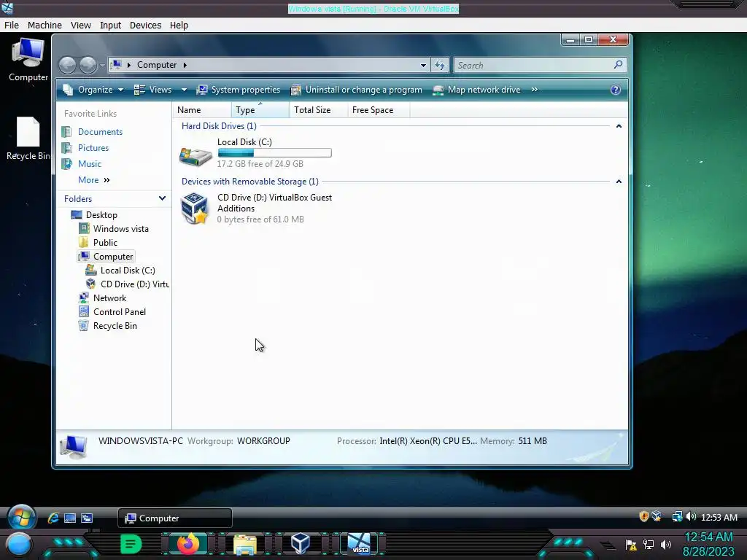Click Switch between windows Quick Launch icon
The width and height of the screenshot is (747, 560).
[x=87, y=518]
